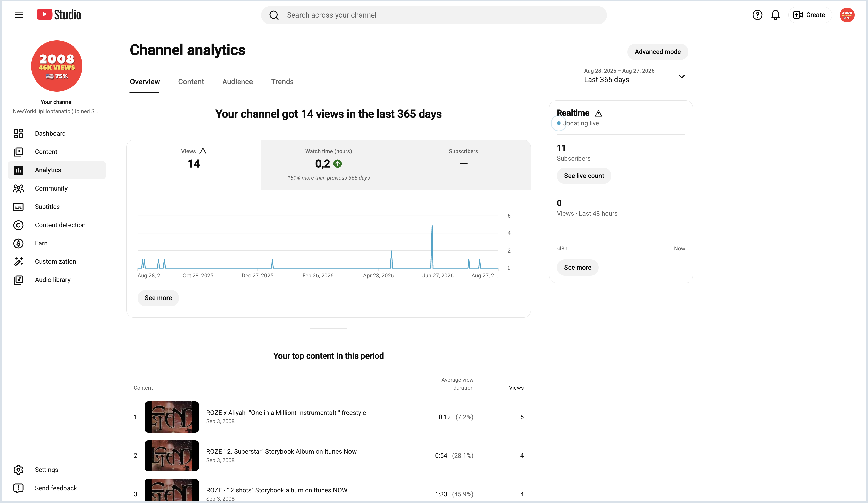Image resolution: width=868 pixels, height=503 pixels.
Task: Click the green up arrow by watch time
Action: (x=338, y=163)
